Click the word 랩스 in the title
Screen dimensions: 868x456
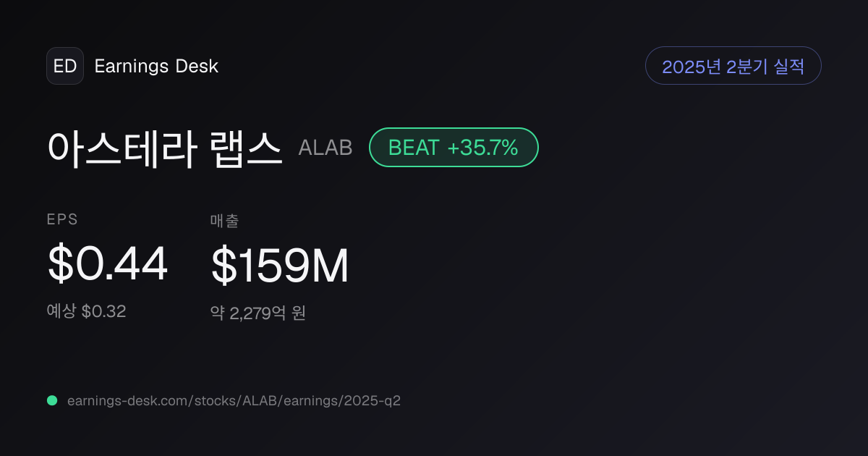[x=247, y=148]
